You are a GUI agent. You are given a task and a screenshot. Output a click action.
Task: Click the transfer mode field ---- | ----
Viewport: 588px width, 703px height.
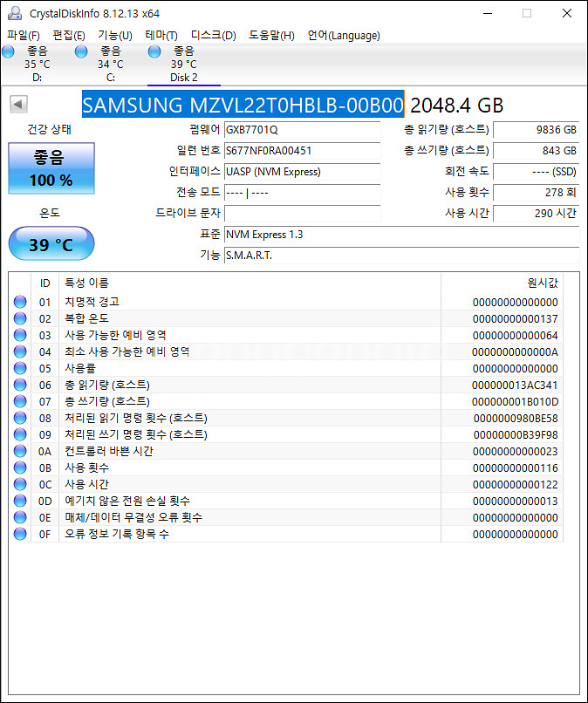click(x=303, y=193)
